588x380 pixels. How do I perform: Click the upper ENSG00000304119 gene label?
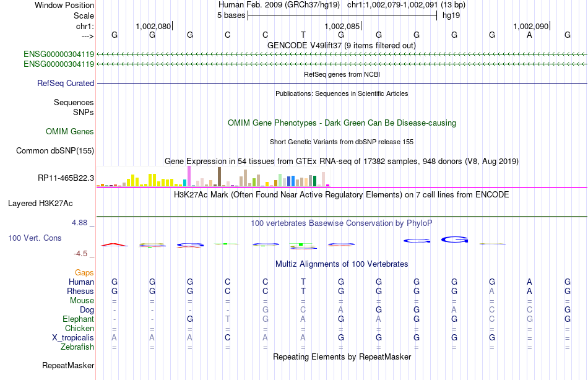click(59, 54)
